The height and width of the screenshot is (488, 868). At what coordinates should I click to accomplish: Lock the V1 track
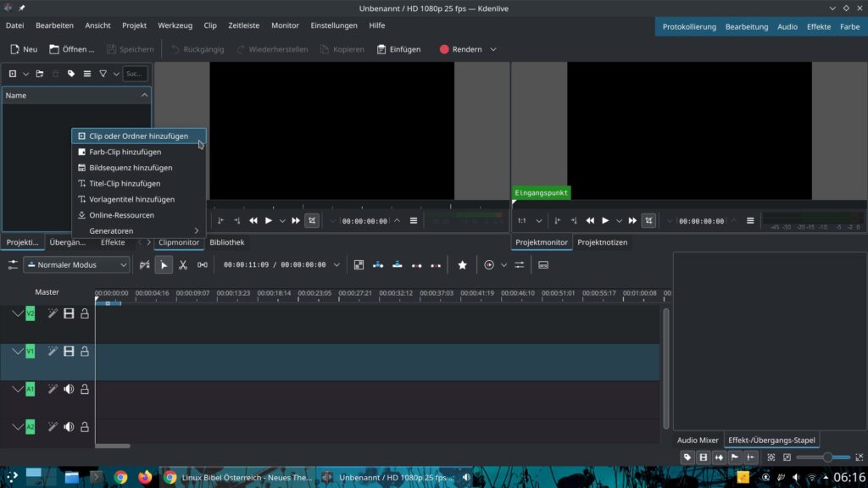(85, 352)
